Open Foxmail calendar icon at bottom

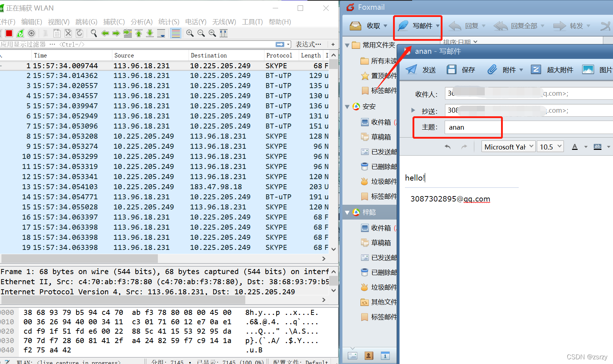point(385,356)
